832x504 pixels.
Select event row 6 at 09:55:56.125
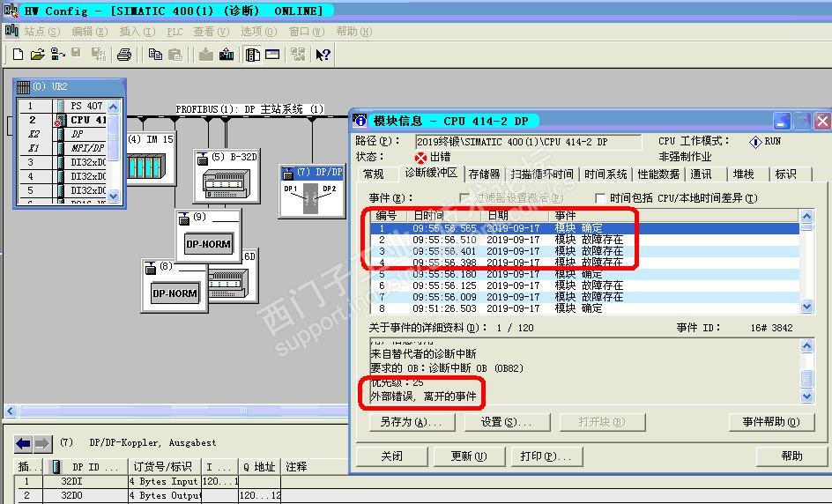click(585, 285)
